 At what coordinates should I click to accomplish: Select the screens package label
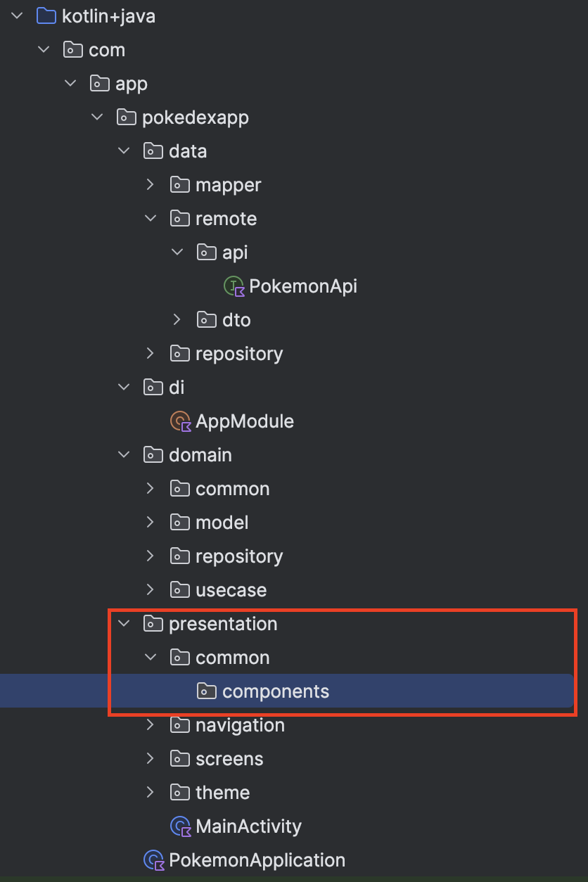229,759
